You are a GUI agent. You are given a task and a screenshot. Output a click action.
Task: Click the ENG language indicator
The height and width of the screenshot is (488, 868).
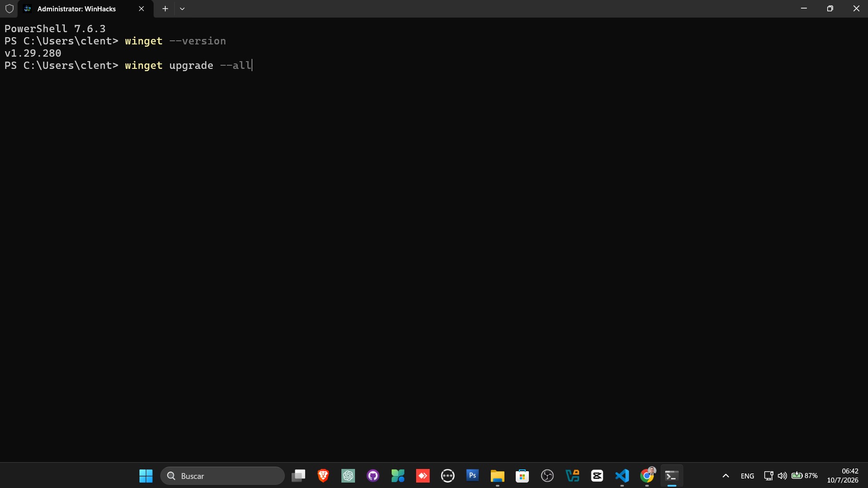tap(748, 476)
